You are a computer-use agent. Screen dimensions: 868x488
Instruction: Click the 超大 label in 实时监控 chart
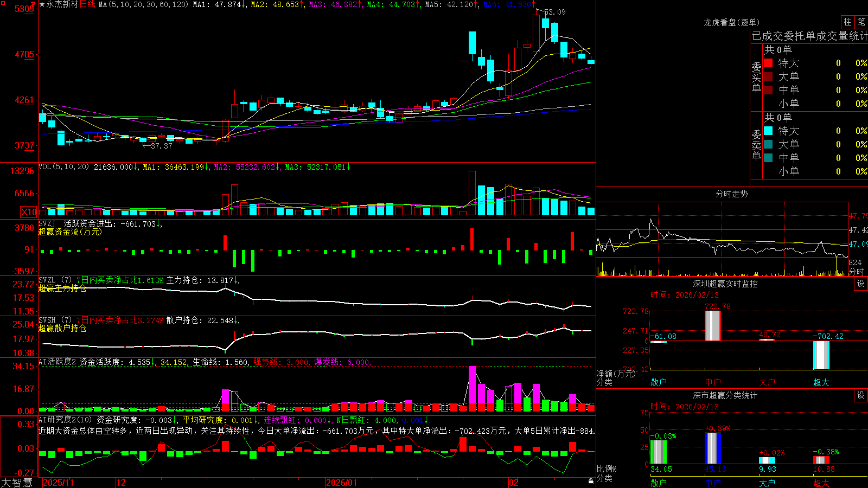pos(821,382)
